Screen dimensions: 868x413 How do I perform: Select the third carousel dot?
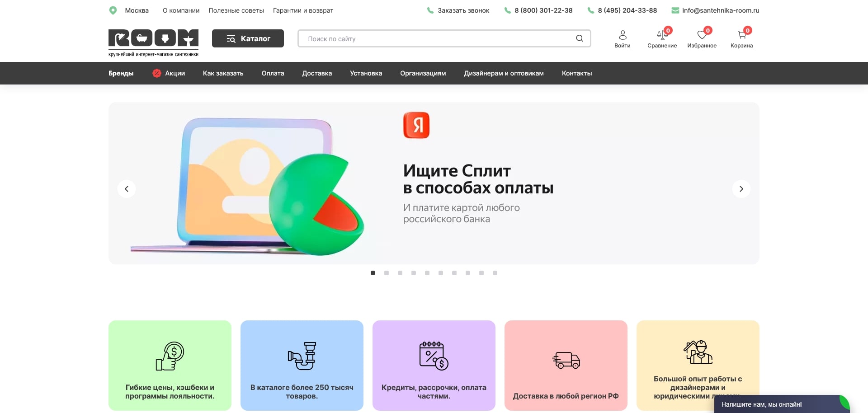(x=400, y=272)
